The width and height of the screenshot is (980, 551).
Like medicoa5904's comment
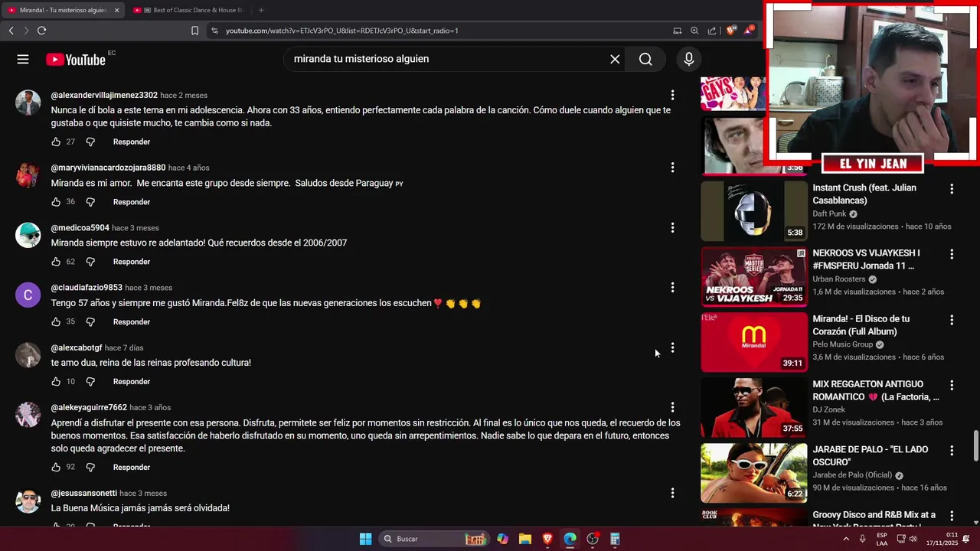56,262
